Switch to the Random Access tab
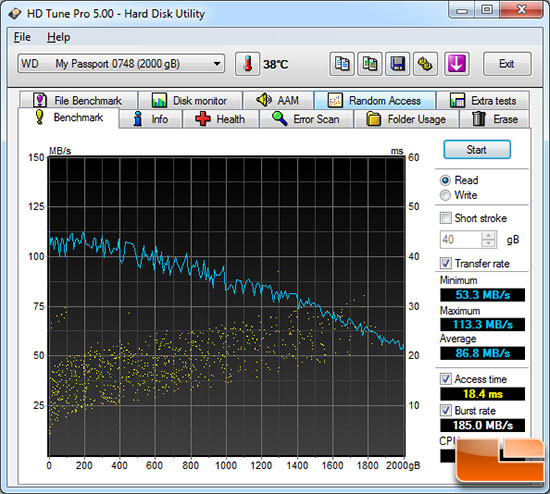This screenshot has height=494, width=550. click(x=375, y=100)
